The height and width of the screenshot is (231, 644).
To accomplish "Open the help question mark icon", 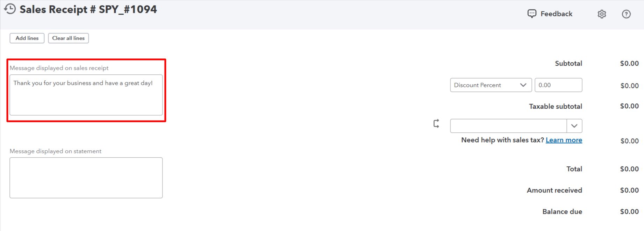I will [x=626, y=14].
